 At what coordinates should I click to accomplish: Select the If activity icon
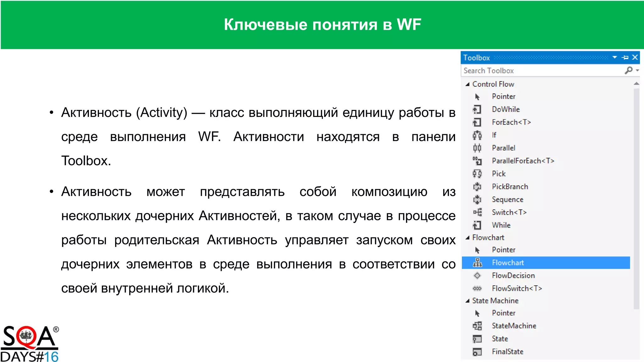pyautogui.click(x=477, y=135)
